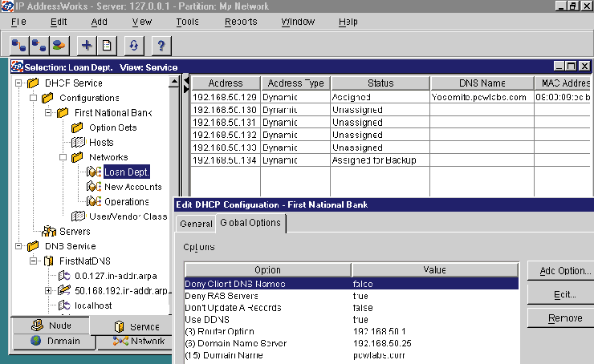Open Help via question mark icon
This screenshot has width=594, height=364.
[x=161, y=45]
